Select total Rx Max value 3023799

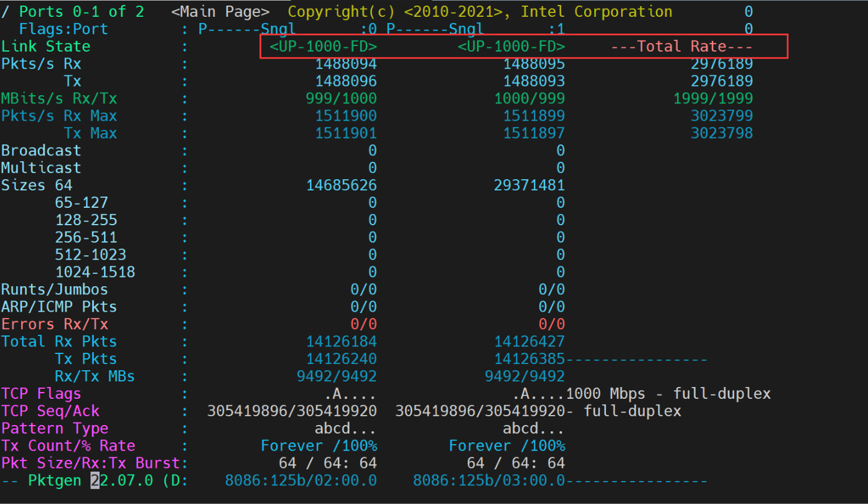click(x=722, y=116)
